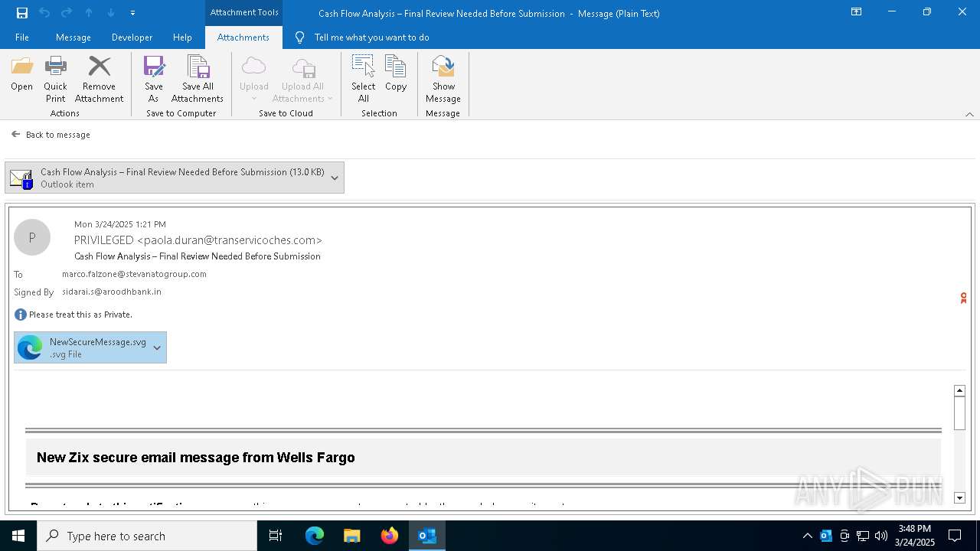Click the digital signature ribbon icon
Image resolution: width=980 pixels, height=551 pixels.
point(963,298)
